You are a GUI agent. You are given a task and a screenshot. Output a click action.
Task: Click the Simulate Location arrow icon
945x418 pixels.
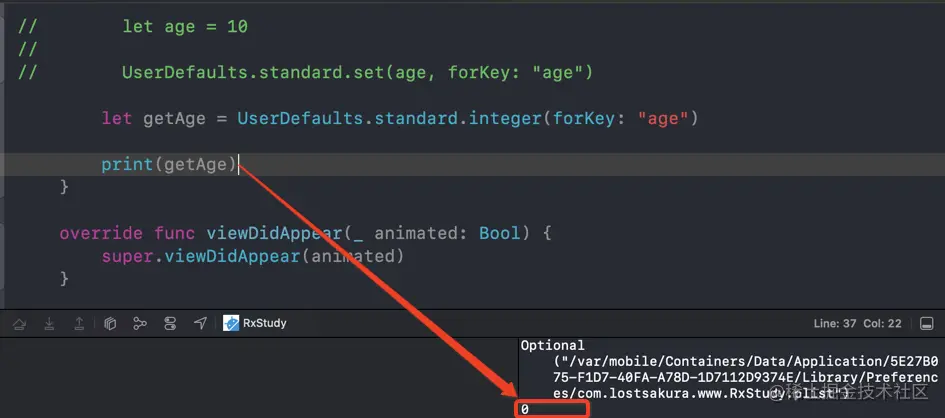click(200, 324)
